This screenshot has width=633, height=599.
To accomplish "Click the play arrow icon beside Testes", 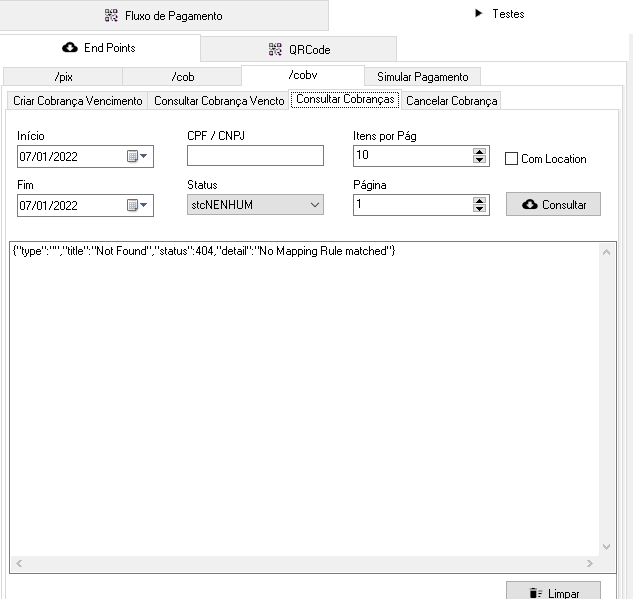I will pos(479,13).
